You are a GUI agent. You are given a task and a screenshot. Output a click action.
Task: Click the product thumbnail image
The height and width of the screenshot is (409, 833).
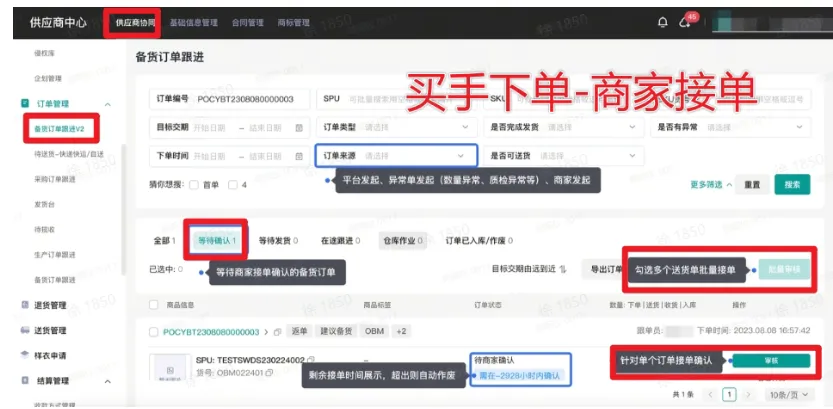(170, 369)
